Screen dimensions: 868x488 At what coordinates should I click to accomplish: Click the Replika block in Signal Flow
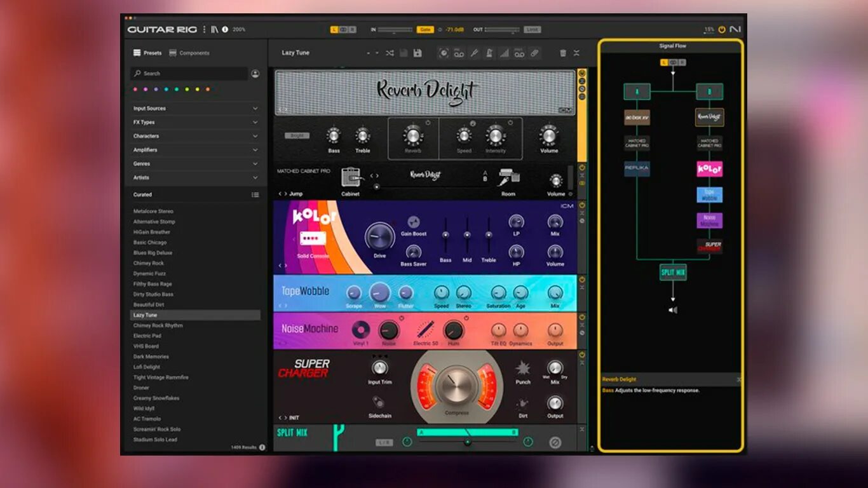(637, 169)
